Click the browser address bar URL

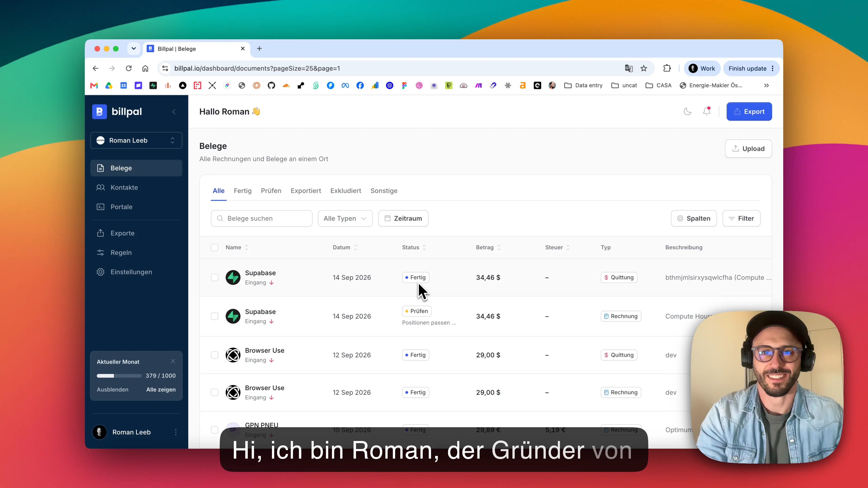click(257, 68)
